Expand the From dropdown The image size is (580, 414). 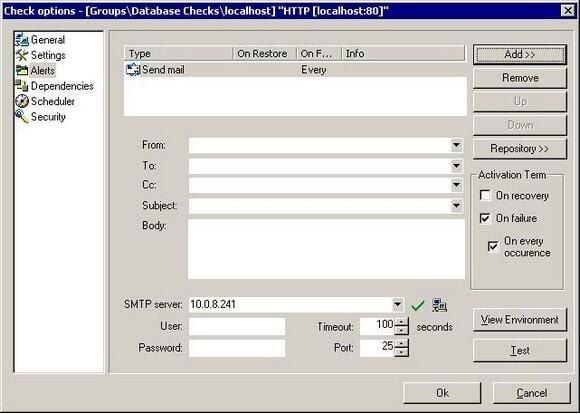456,145
